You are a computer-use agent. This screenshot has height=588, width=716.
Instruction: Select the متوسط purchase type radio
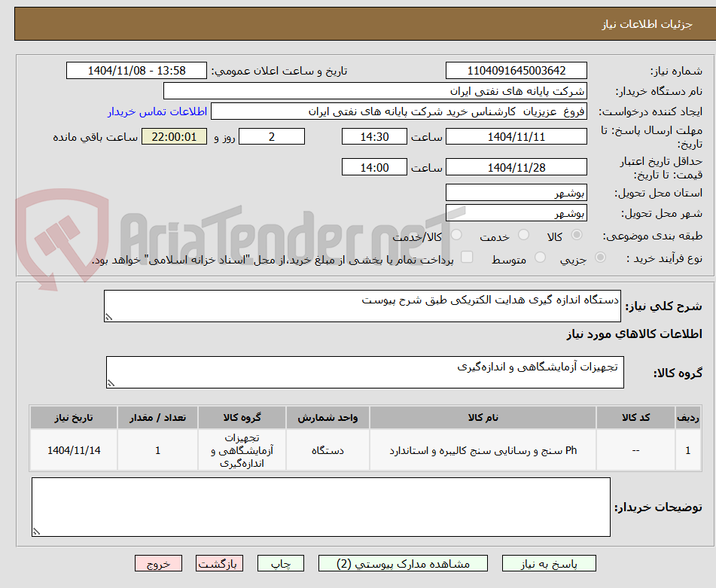(x=540, y=257)
